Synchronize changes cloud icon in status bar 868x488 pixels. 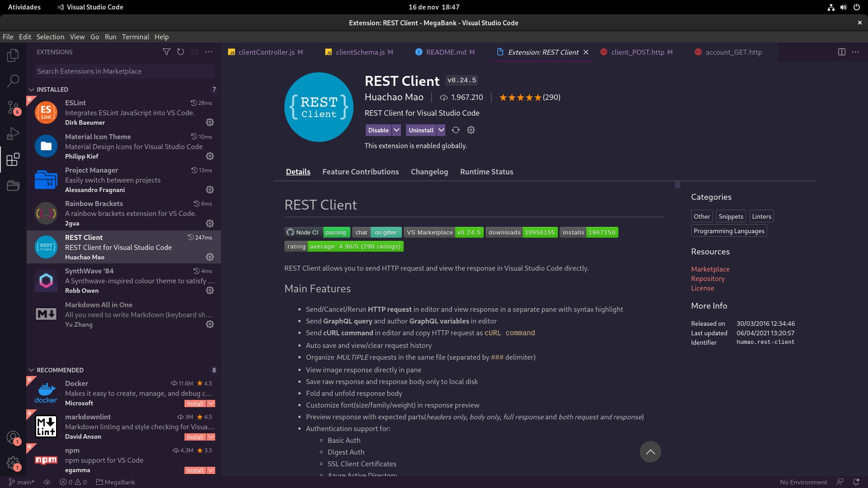click(x=47, y=482)
